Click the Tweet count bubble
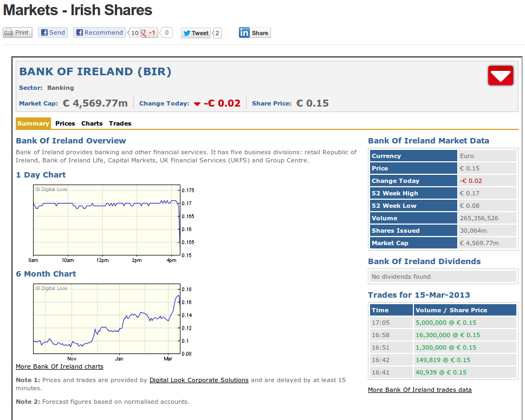Screen dimensions: 525x420 click(217, 33)
